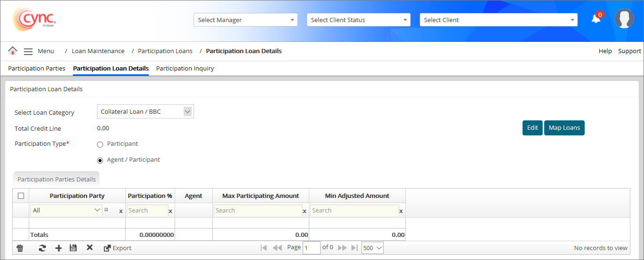Open the notifications bell
The width and height of the screenshot is (644, 260).
(596, 19)
